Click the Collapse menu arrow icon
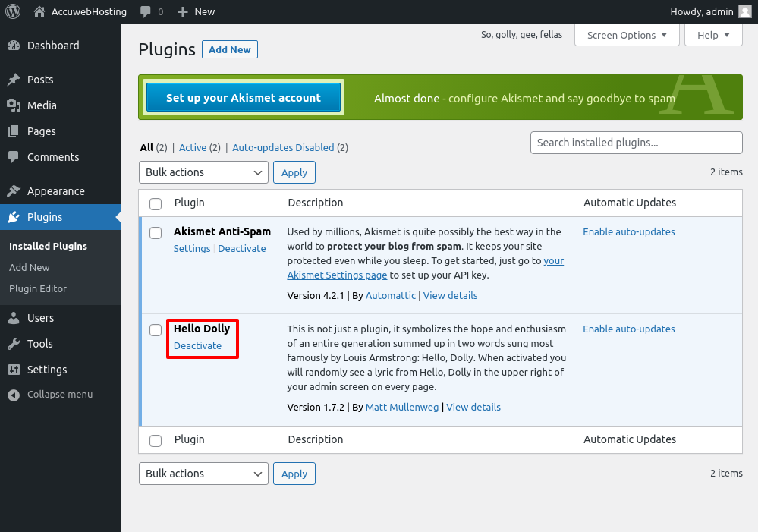This screenshot has height=532, width=758. point(14,395)
